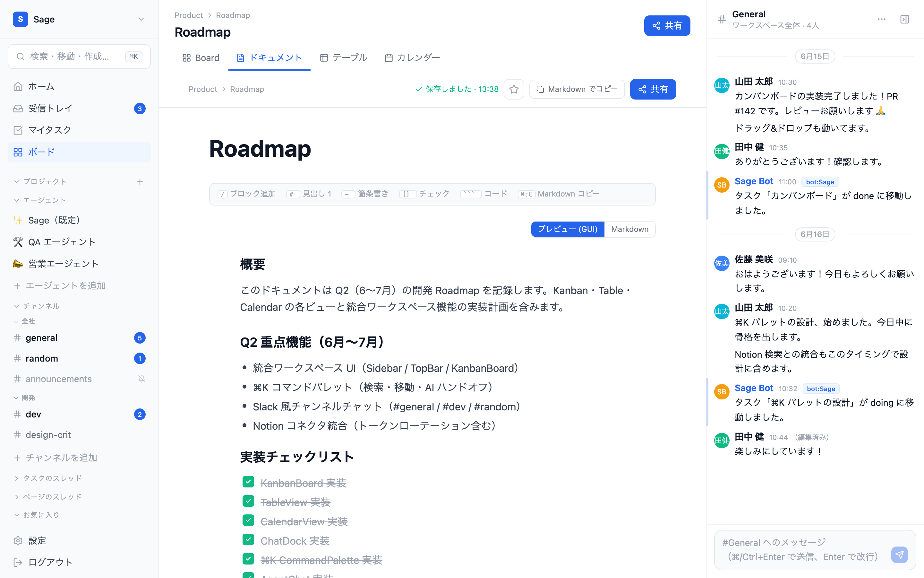This screenshot has width=924, height=578.
Task: Open the announcements channel
Action: coord(79,379)
